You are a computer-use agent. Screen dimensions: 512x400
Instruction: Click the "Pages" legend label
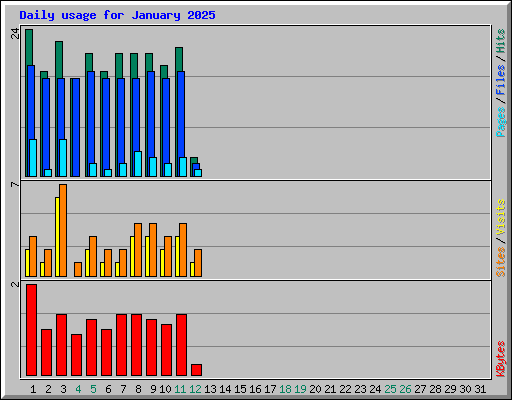[x=501, y=122]
